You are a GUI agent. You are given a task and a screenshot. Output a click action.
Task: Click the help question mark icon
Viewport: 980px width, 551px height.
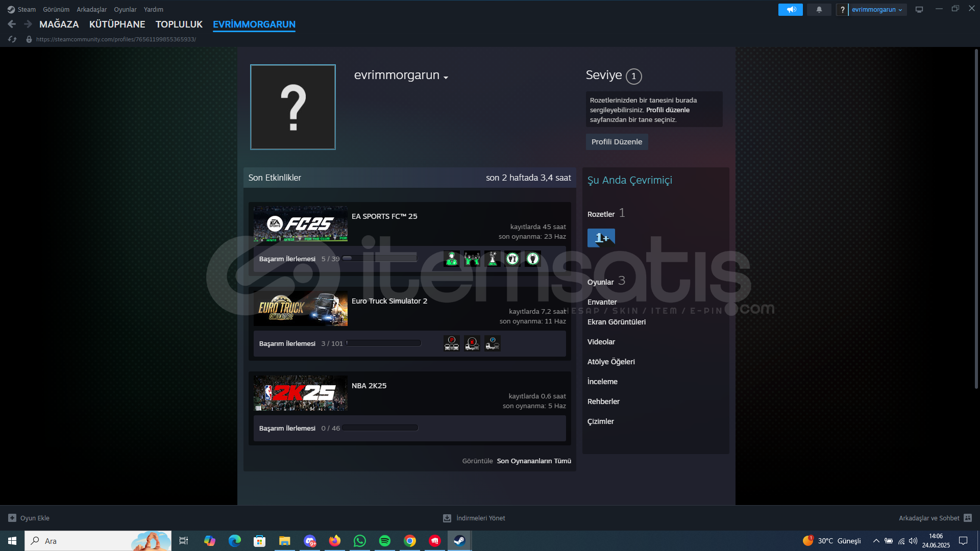coord(842,10)
